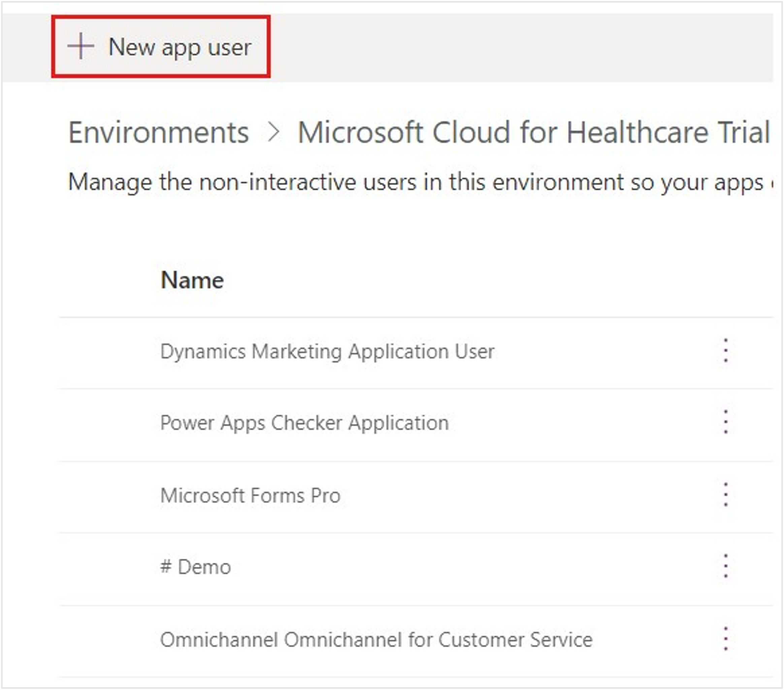The width and height of the screenshot is (784, 690).
Task: Click the New app user button
Action: 161,47
